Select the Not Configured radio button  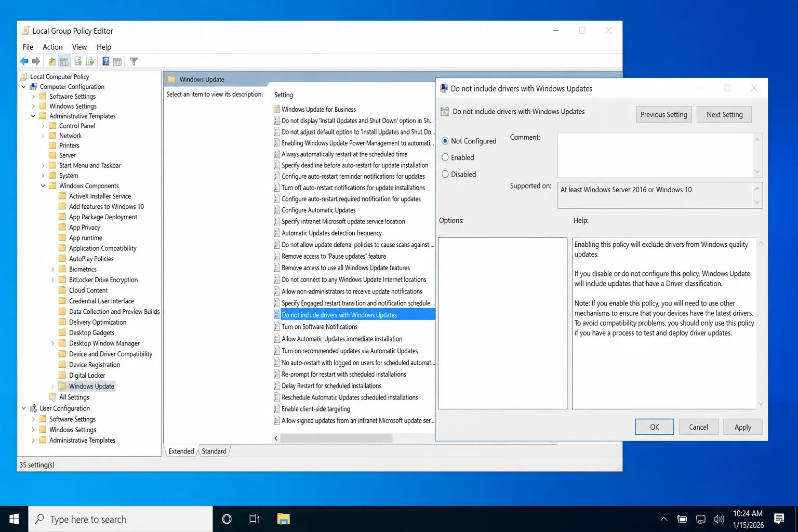[x=445, y=141]
